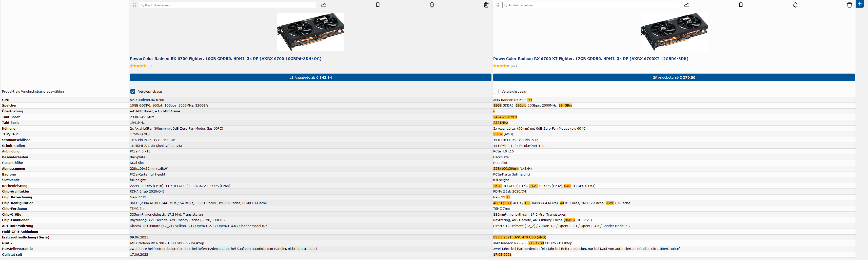This screenshot has width=868, height=260.
Task: Select the 'Chip-Konfiguration' row label
Action: click(17, 203)
